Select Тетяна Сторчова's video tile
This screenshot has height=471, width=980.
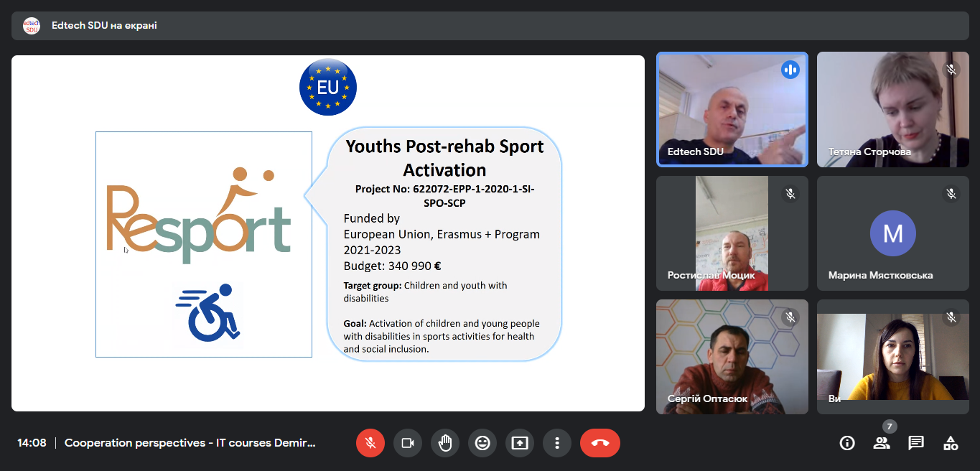(893, 109)
